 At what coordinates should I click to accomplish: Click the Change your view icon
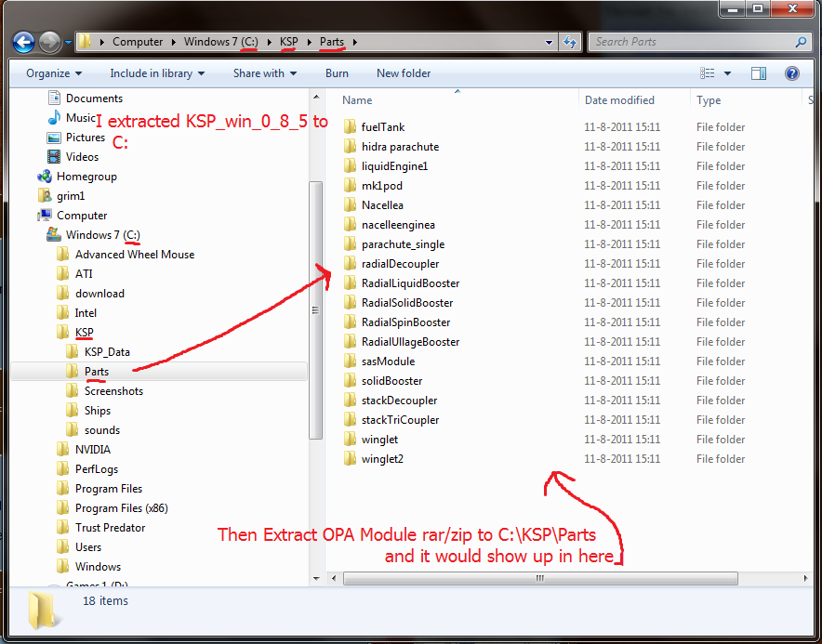708,73
